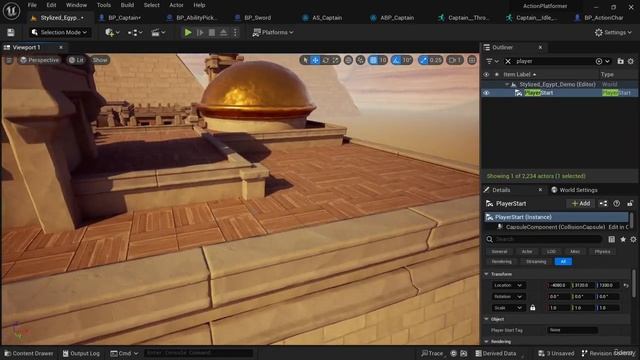This screenshot has height=360, width=640.
Task: Open the Selection Mode dropdown
Action: [x=60, y=32]
